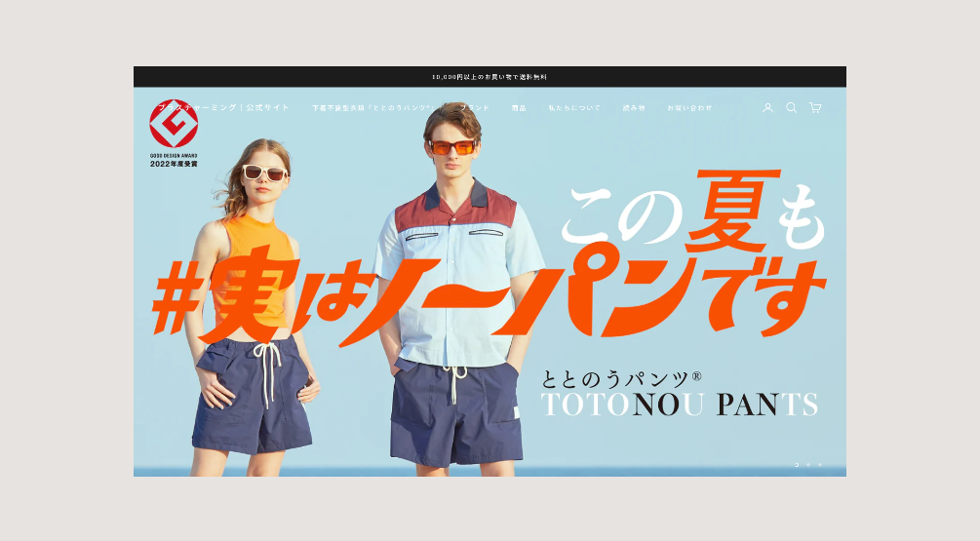Screen dimensions: 980x541
Task: Expand the 商品 navigation menu
Action: (x=519, y=108)
